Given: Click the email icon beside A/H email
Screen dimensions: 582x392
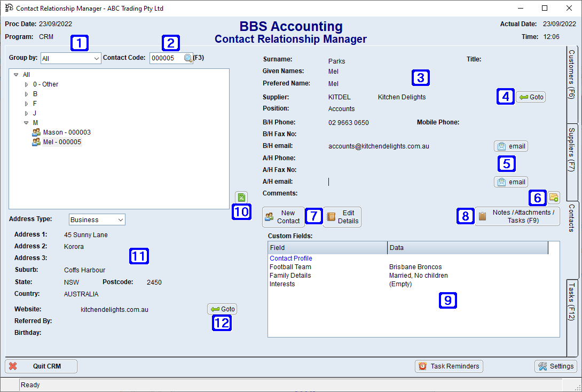Looking at the screenshot, I should pyautogui.click(x=510, y=182).
